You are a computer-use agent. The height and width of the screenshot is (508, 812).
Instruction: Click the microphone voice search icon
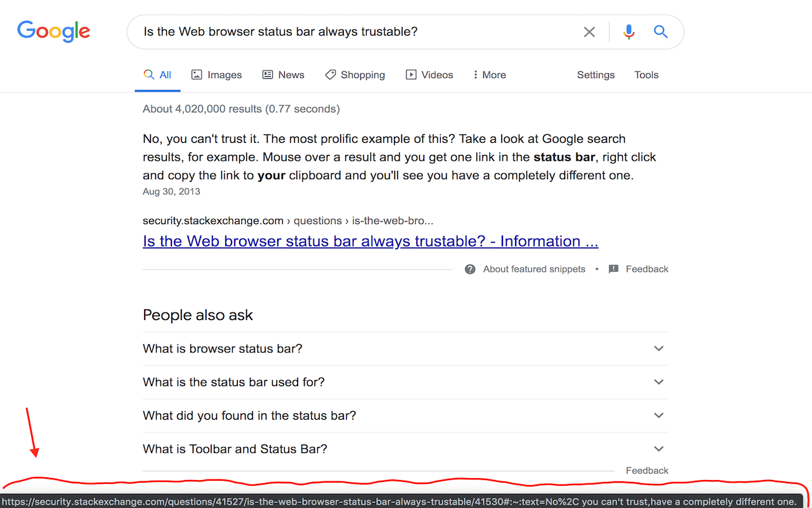pyautogui.click(x=629, y=32)
